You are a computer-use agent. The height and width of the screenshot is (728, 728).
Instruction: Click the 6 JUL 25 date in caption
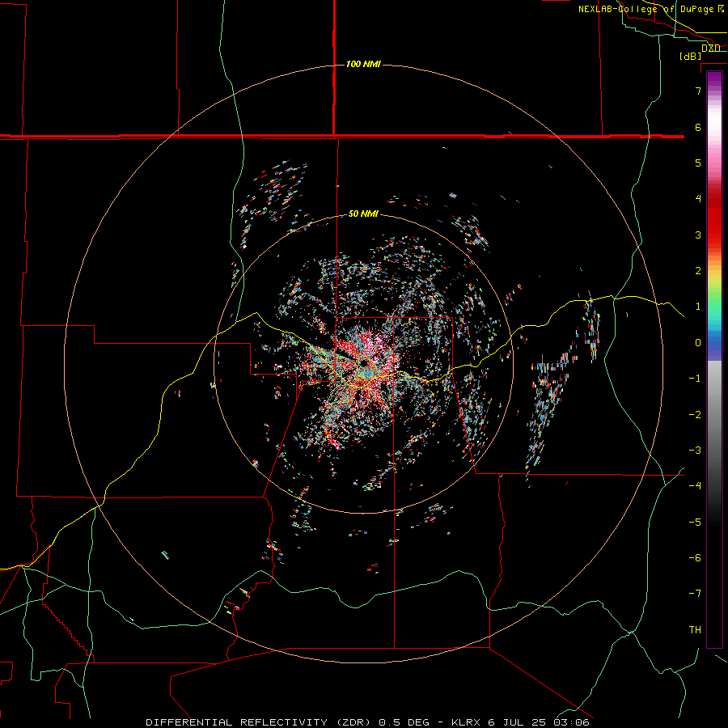[516, 722]
